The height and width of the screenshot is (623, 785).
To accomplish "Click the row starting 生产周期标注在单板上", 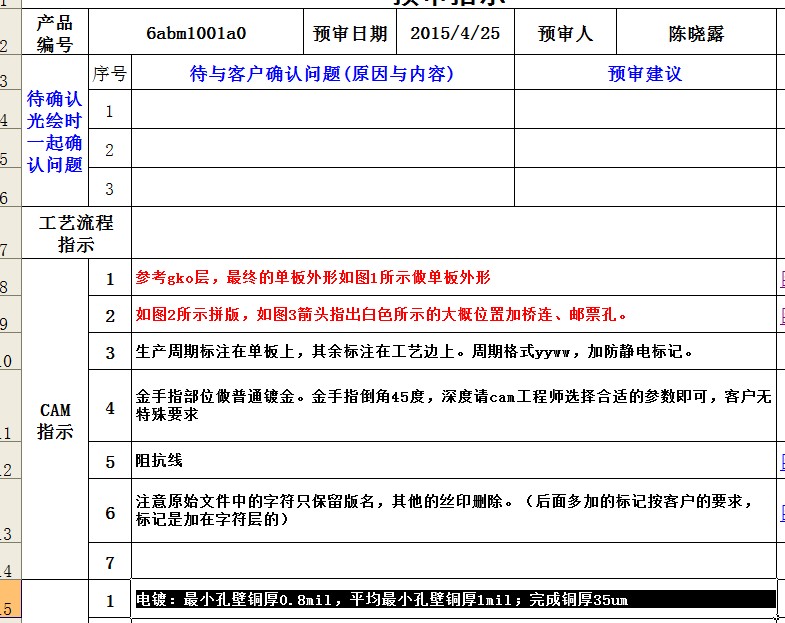I will click(x=454, y=351).
